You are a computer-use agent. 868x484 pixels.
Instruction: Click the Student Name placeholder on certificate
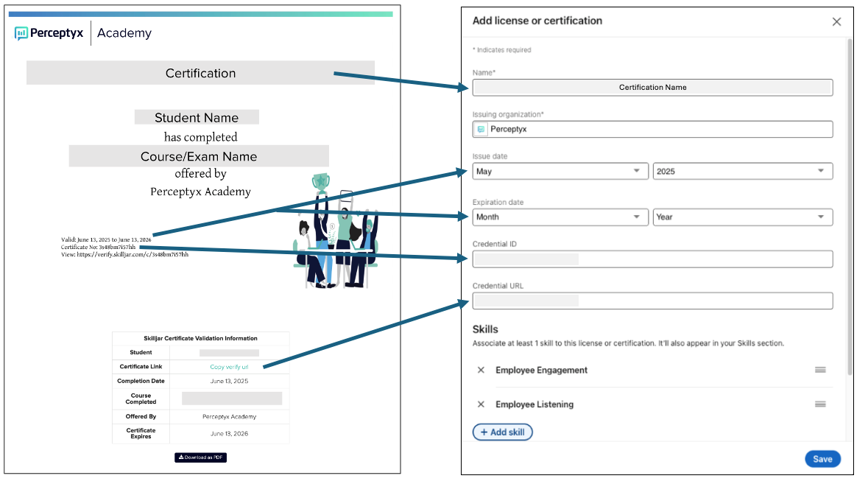[x=197, y=117]
